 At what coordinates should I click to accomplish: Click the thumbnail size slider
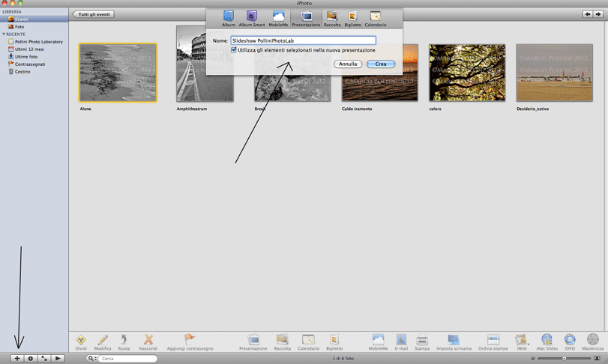(565, 358)
